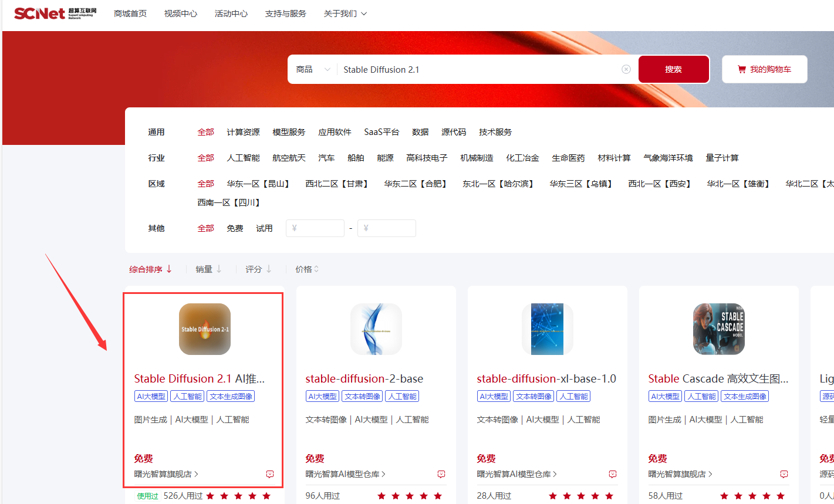Filter by SaaS平台 category
834x504 pixels.
[x=381, y=132]
